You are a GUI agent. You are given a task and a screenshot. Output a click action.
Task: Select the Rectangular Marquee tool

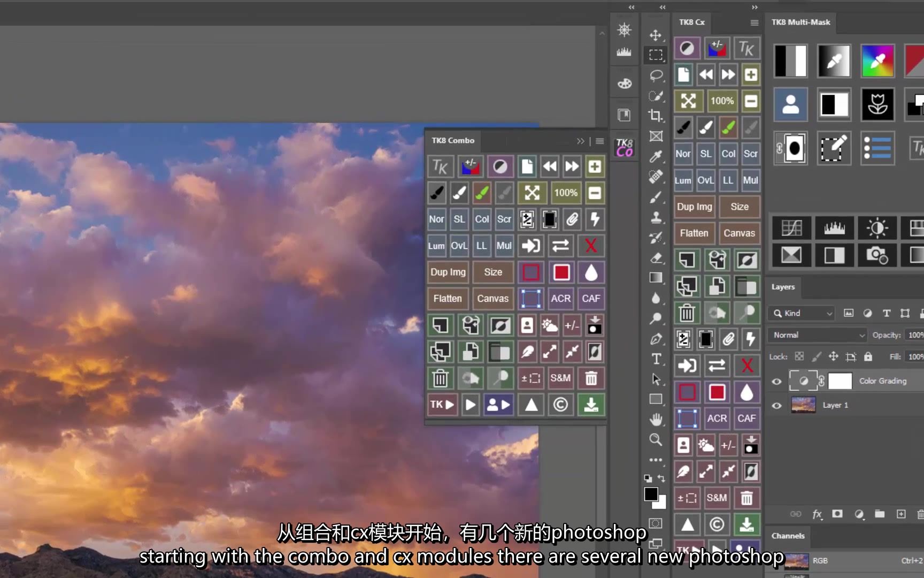[x=656, y=55]
